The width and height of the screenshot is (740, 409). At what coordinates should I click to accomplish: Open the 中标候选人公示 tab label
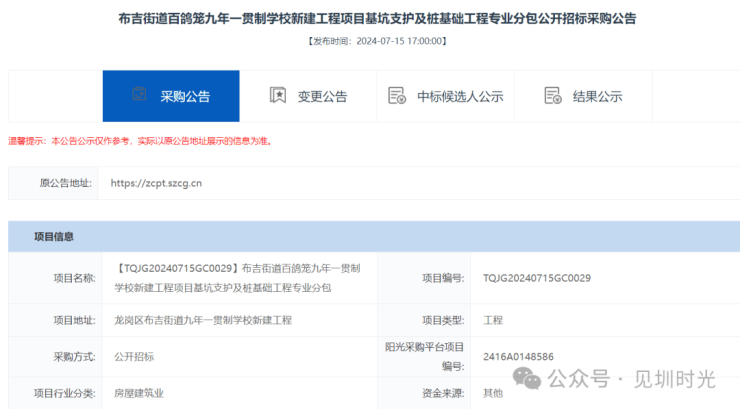click(460, 97)
